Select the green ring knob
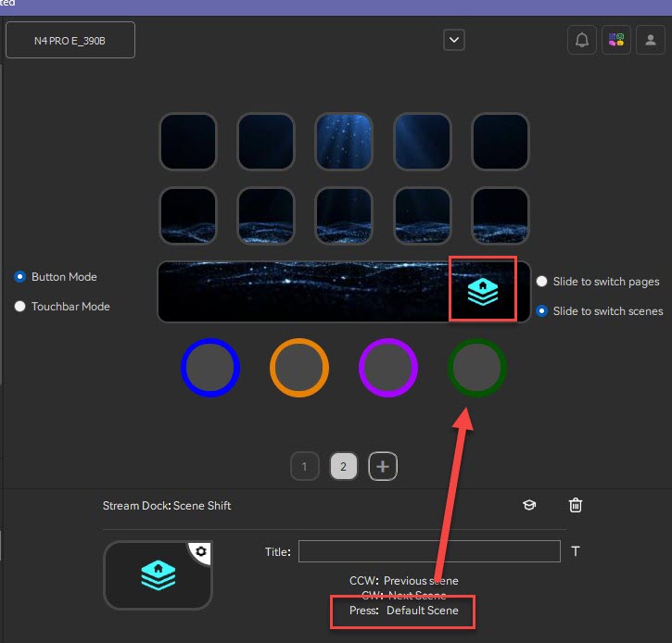672x643 pixels. [477, 368]
